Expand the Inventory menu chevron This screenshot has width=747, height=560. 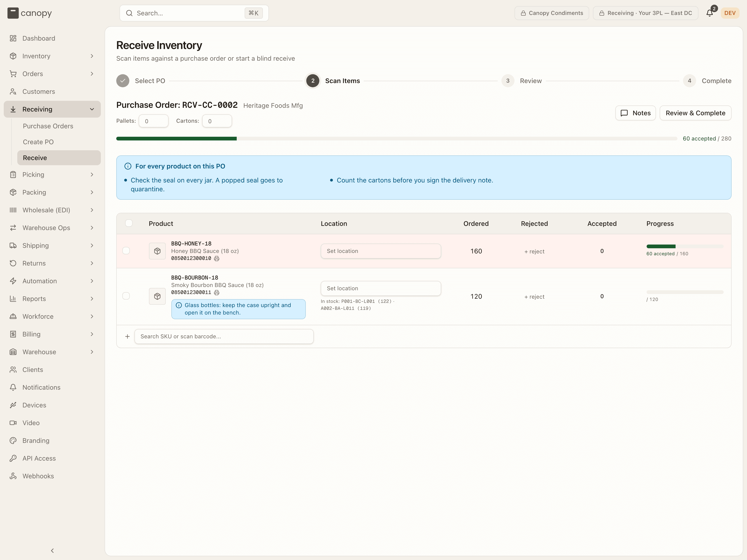tap(92, 56)
